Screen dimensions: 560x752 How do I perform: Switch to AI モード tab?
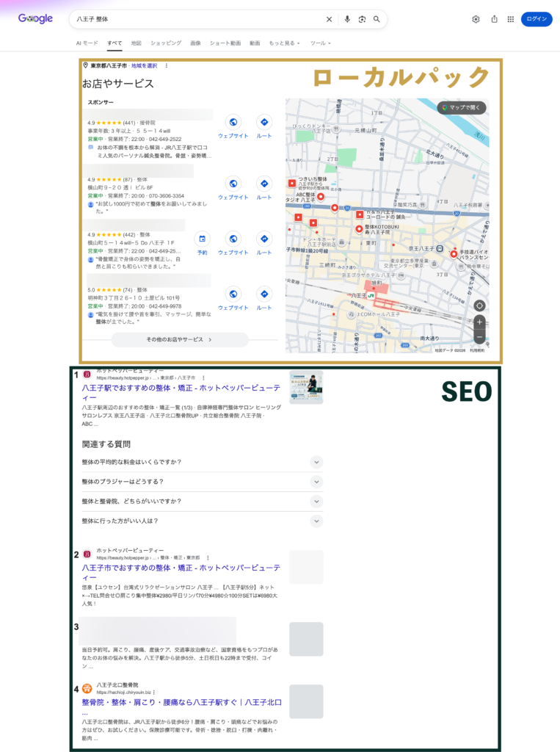tap(87, 43)
